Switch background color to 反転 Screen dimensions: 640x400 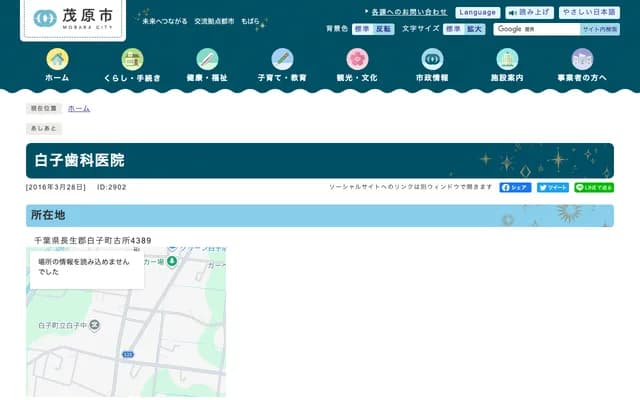[384, 29]
